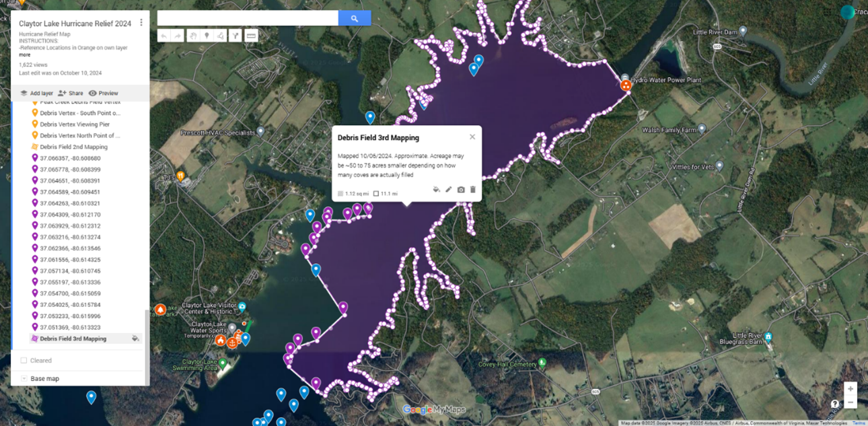Delete the polygon using the trash icon
This screenshot has width=868, height=426.
[472, 189]
